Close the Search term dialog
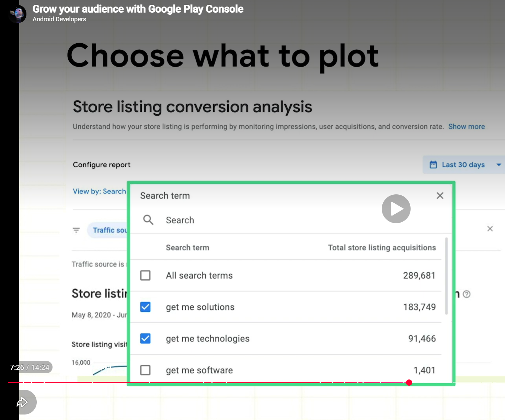 tap(440, 196)
